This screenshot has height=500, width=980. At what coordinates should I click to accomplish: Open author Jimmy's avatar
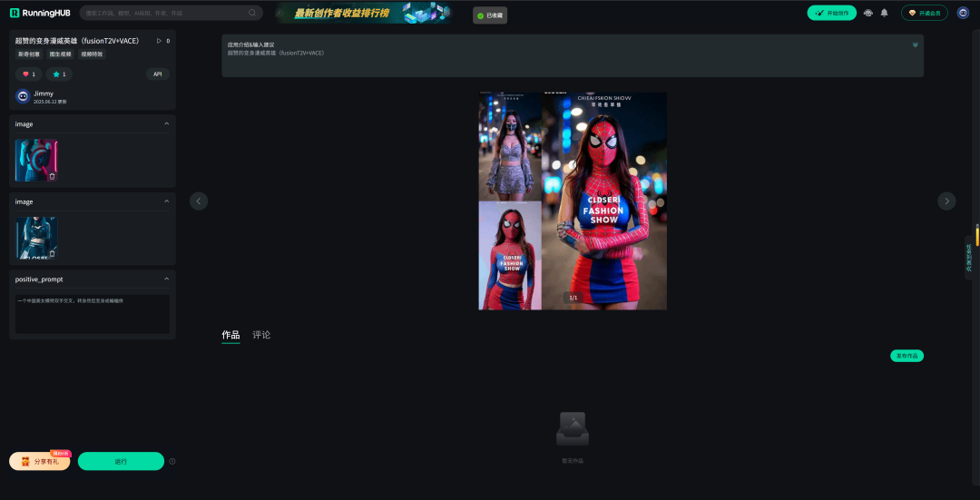point(23,96)
